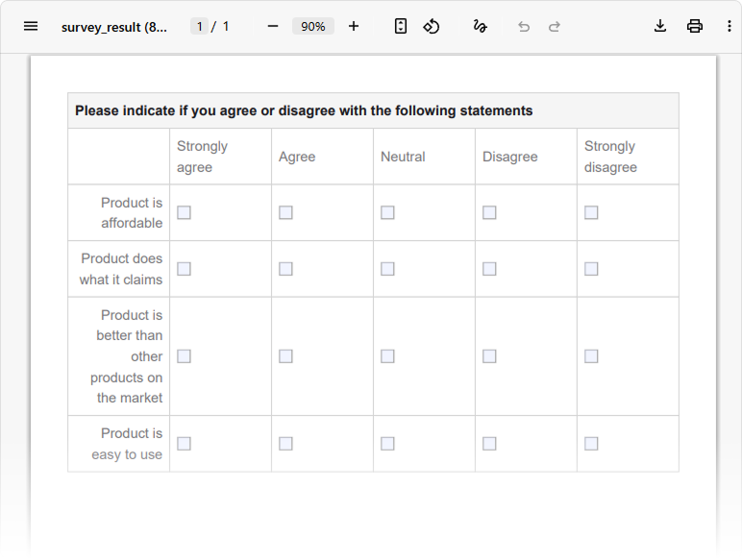Click the 'Product is easy to use' label

(127, 444)
